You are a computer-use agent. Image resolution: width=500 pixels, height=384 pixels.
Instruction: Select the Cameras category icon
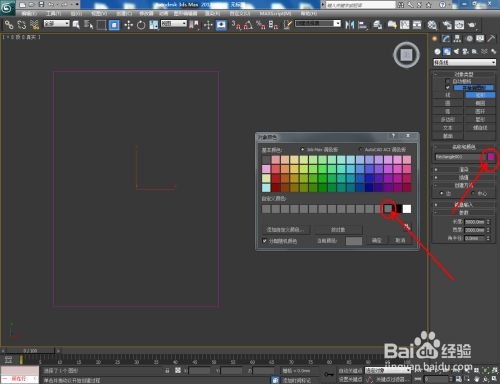(466, 51)
